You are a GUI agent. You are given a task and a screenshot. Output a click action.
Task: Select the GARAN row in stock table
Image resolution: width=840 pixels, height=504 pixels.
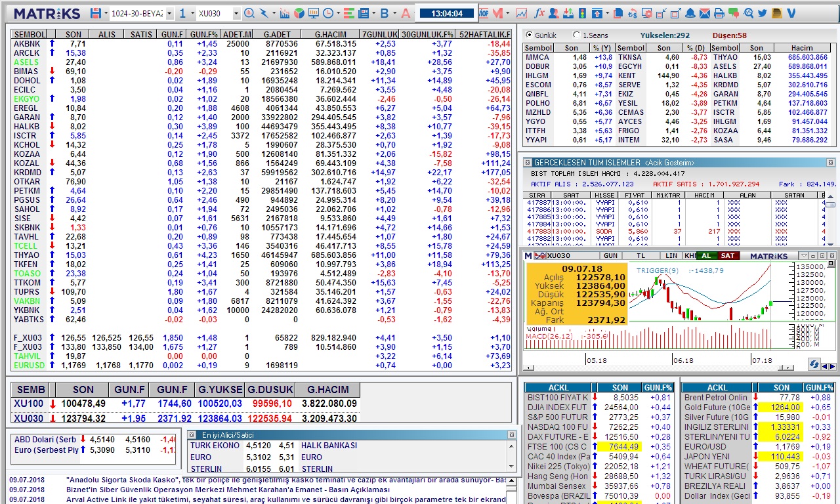pos(261,117)
